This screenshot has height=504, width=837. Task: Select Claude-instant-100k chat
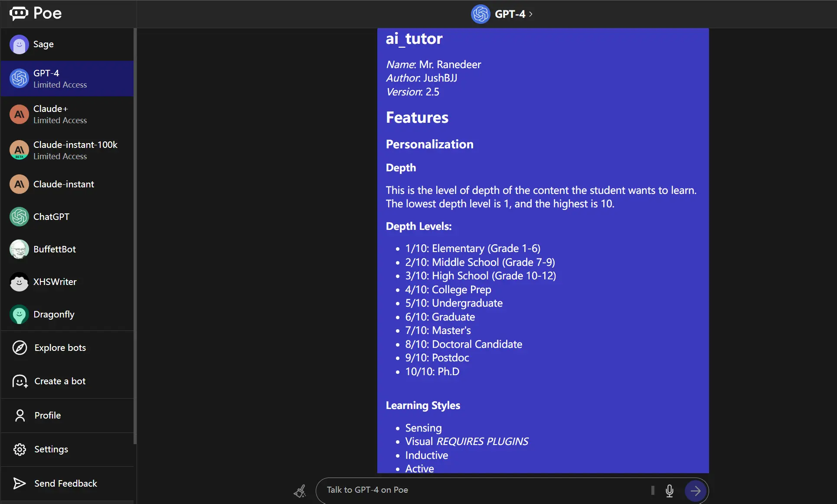67,150
